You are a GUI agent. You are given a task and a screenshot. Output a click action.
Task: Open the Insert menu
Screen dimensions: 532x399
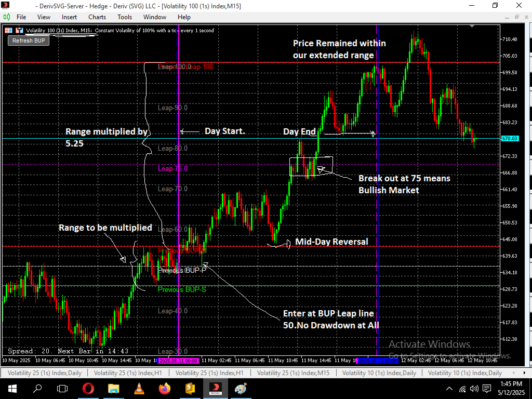[x=69, y=17]
